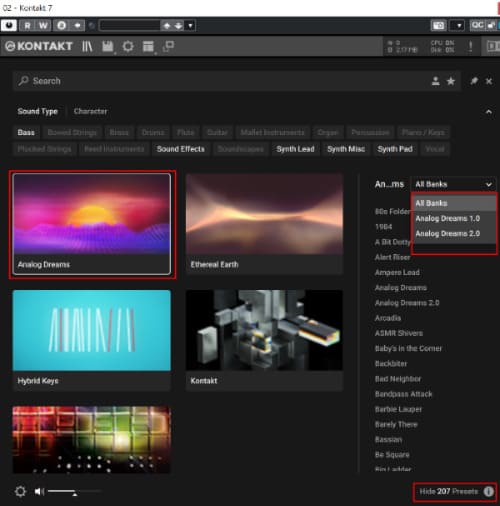Screen dimensions: 500x506
Task: Enable the W write automation button
Action: [43, 25]
